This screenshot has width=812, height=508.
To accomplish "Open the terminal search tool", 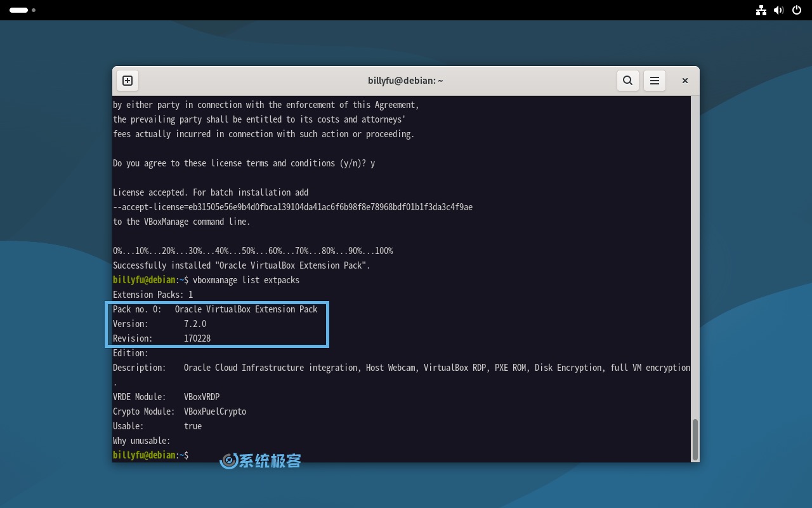I will tap(627, 81).
